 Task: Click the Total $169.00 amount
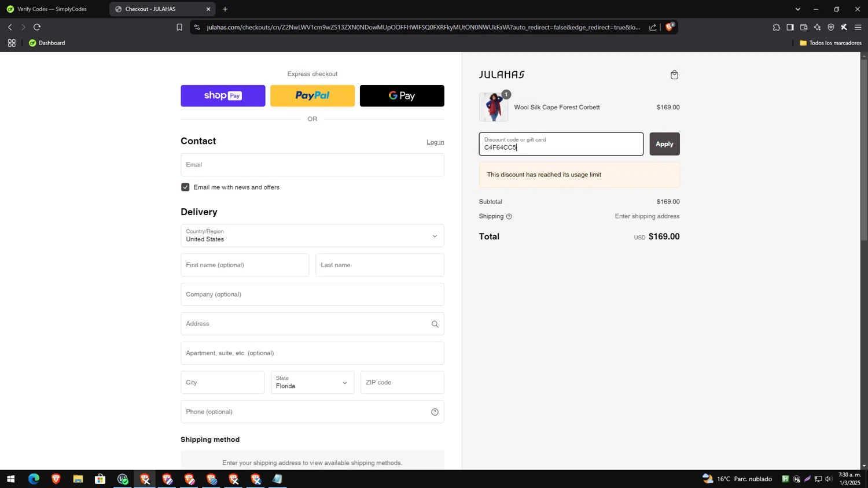(x=664, y=237)
